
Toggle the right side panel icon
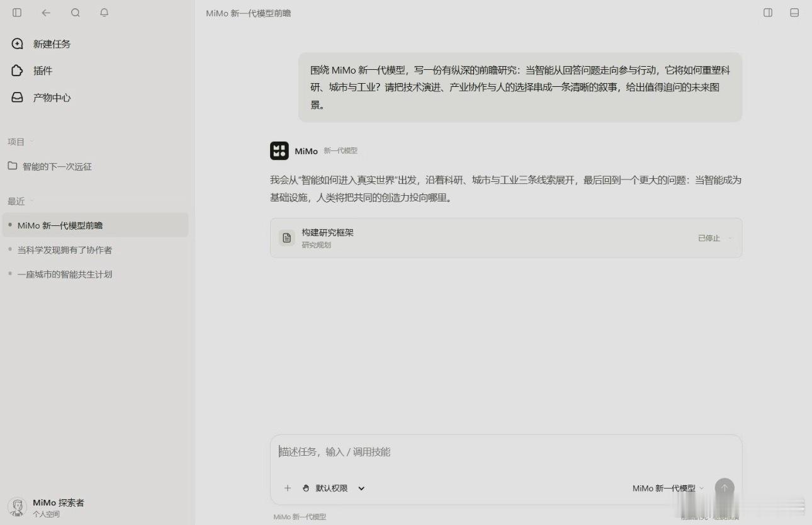click(768, 13)
